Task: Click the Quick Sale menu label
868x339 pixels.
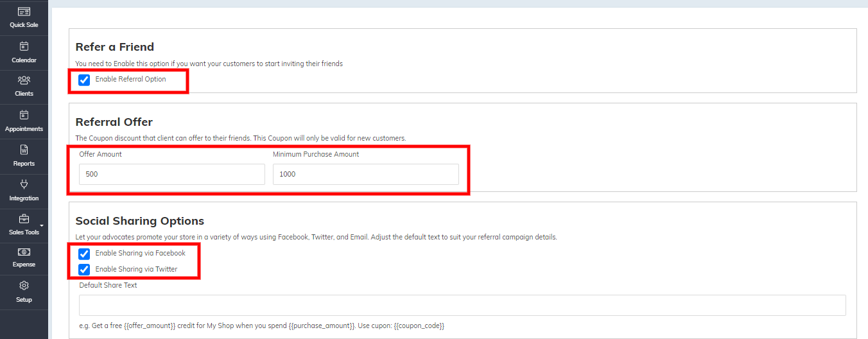Action: [x=24, y=25]
